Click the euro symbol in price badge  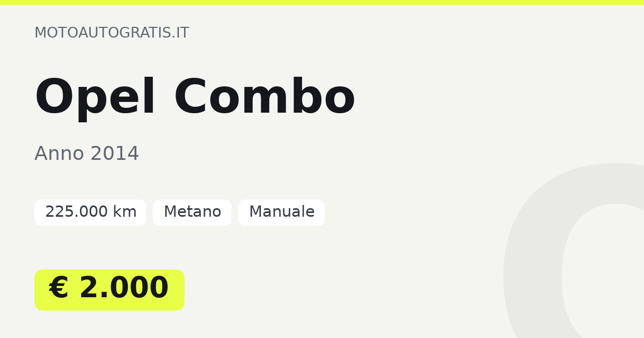click(x=58, y=288)
